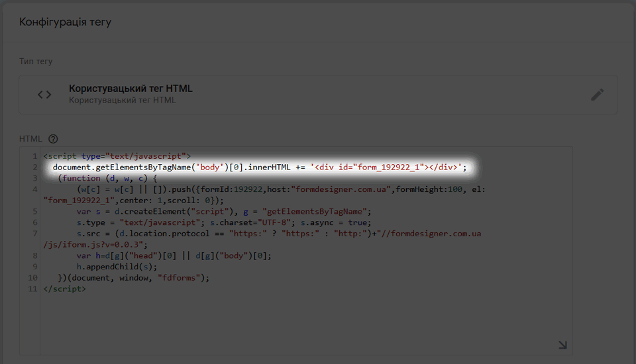Click the code brackets icon of the tag type
The height and width of the screenshot is (364, 636).
coord(44,95)
